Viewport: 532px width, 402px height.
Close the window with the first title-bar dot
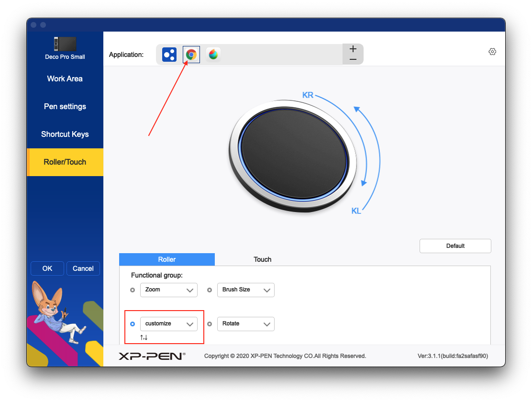click(x=33, y=25)
